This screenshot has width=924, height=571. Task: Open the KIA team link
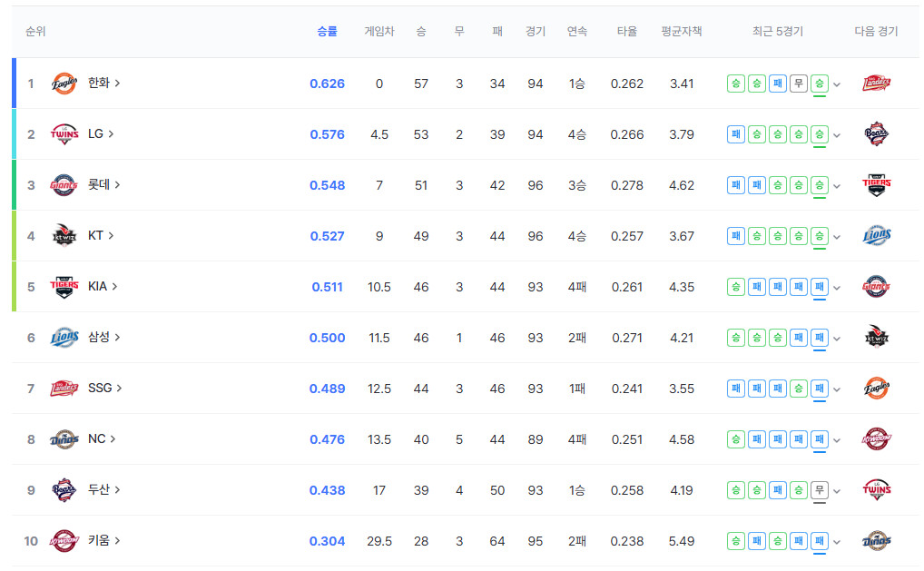[x=103, y=286]
